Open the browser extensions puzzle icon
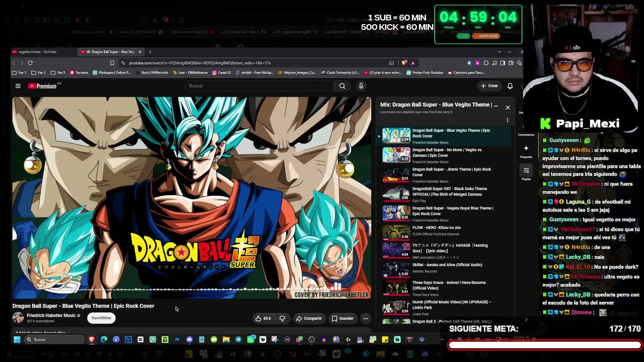This screenshot has height=362, width=644. (486, 63)
